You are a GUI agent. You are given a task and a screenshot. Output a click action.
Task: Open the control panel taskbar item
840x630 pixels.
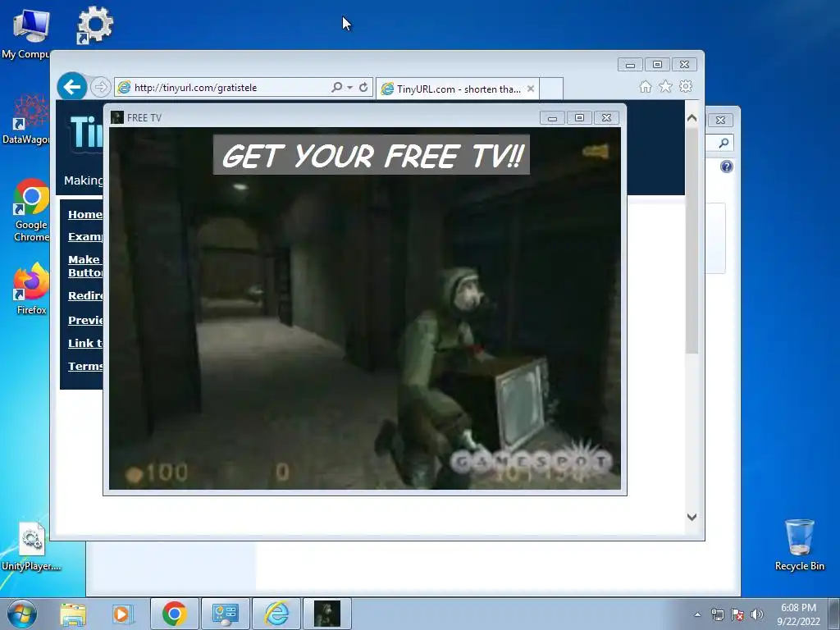point(225,614)
